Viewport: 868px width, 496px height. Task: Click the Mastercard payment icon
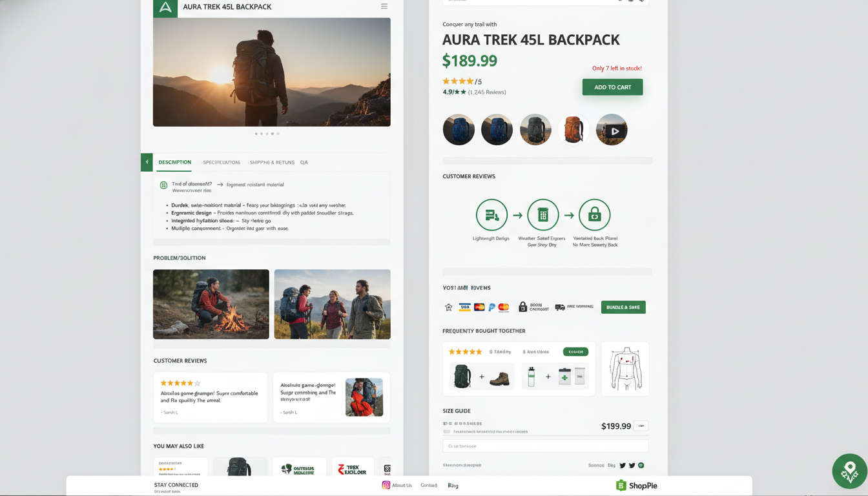479,307
